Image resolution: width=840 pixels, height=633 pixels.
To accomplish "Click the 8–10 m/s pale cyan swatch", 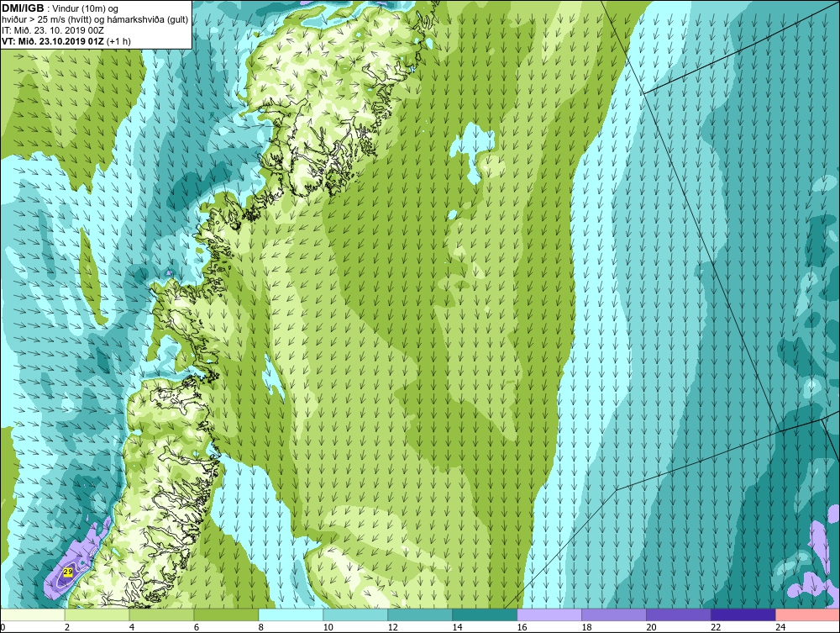I will (x=291, y=615).
